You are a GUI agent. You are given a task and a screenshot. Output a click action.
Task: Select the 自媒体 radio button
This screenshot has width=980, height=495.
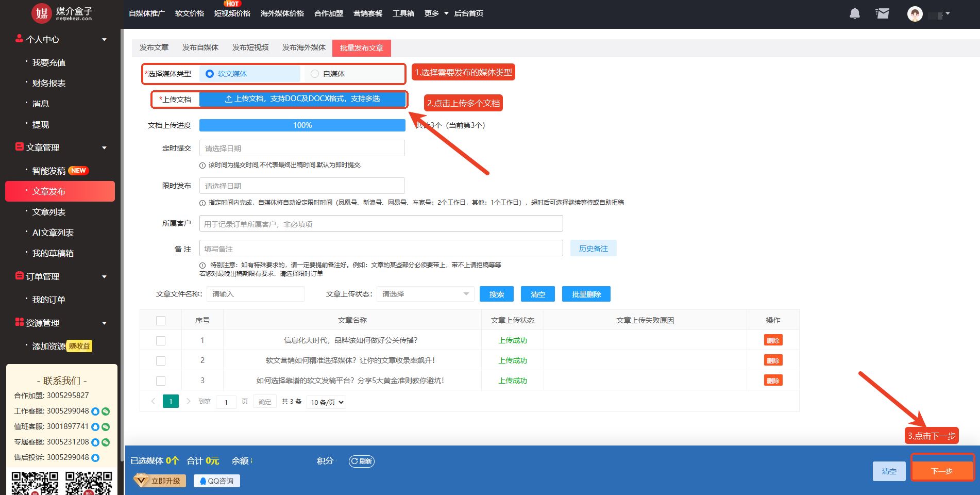[315, 74]
